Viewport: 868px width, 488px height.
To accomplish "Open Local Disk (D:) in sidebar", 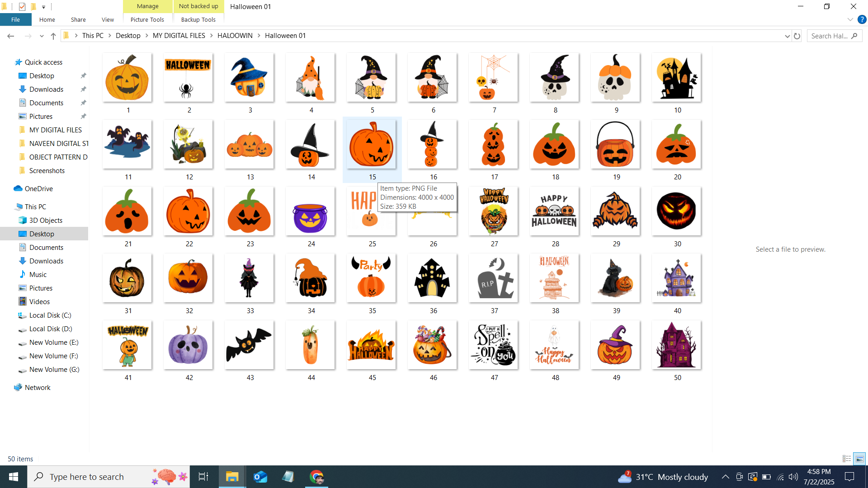I will tap(51, 329).
